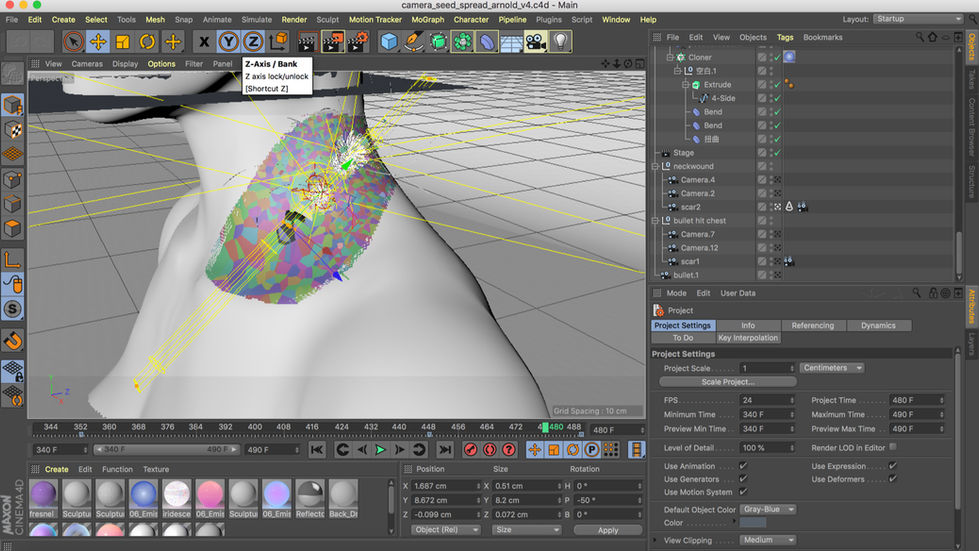Toggle Use Generators checkbox
This screenshot has width=979, height=551.
point(743,479)
